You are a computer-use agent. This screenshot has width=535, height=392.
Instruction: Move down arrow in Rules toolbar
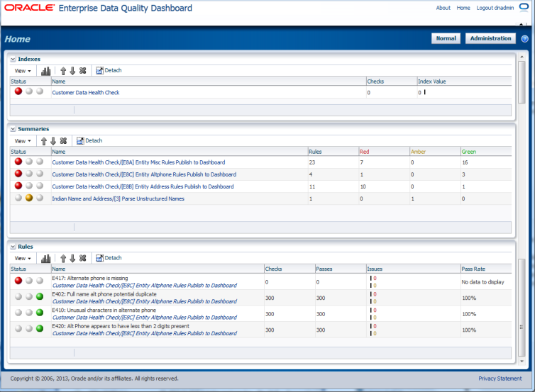pos(72,258)
